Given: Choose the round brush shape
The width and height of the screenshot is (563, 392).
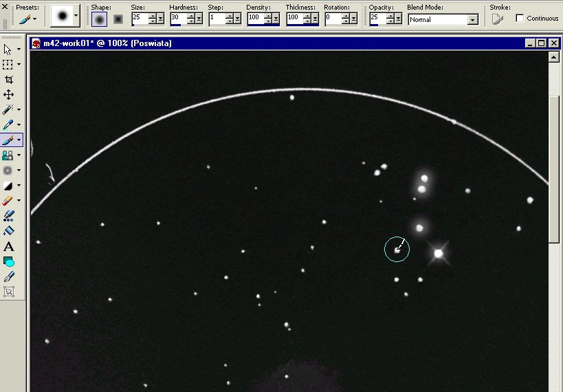Looking at the screenshot, I should [99, 19].
